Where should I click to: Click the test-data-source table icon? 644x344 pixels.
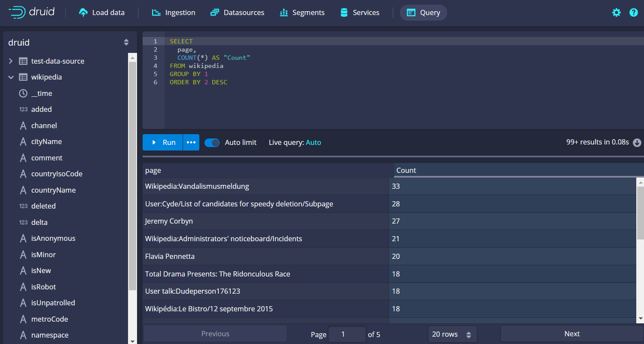click(23, 61)
